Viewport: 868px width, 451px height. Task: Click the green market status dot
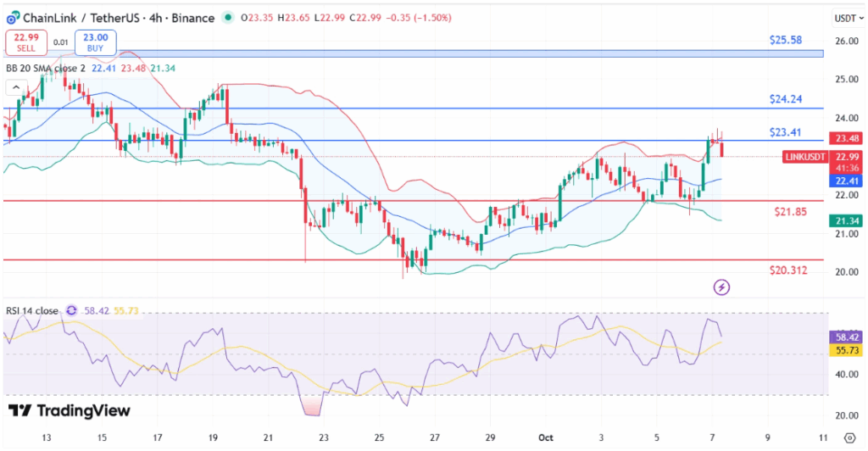[227, 18]
